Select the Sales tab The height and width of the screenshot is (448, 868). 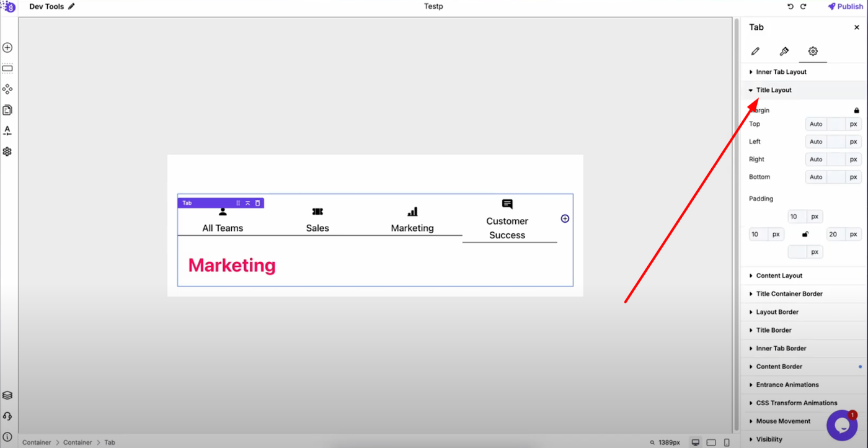pos(317,220)
